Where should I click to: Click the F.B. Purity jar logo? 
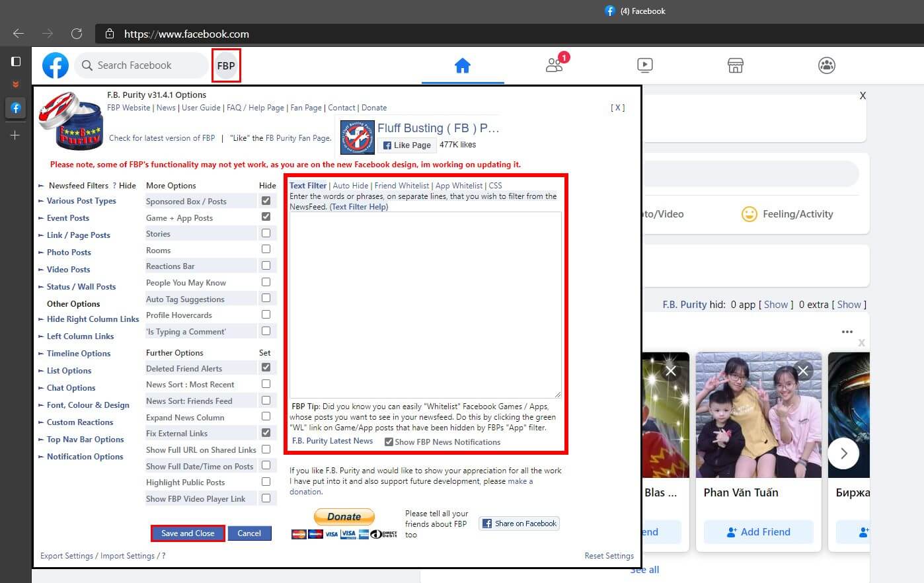pos(71,122)
